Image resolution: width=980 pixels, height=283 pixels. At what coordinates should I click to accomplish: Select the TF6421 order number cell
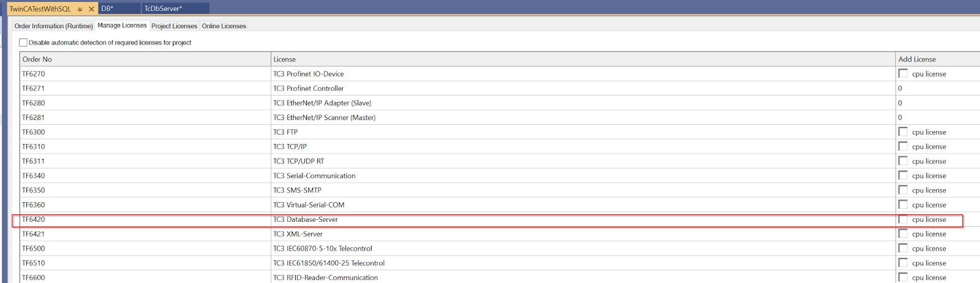click(145, 234)
